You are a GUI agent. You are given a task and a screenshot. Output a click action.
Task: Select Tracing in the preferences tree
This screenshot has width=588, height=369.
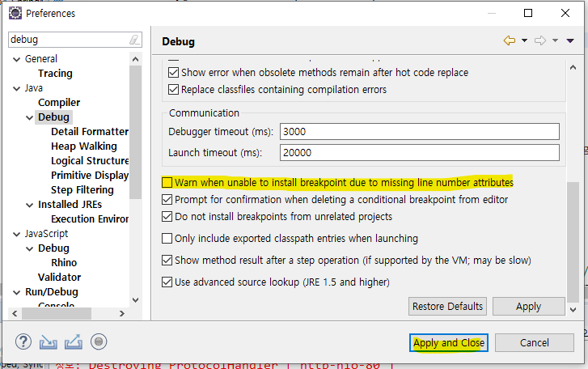55,74
